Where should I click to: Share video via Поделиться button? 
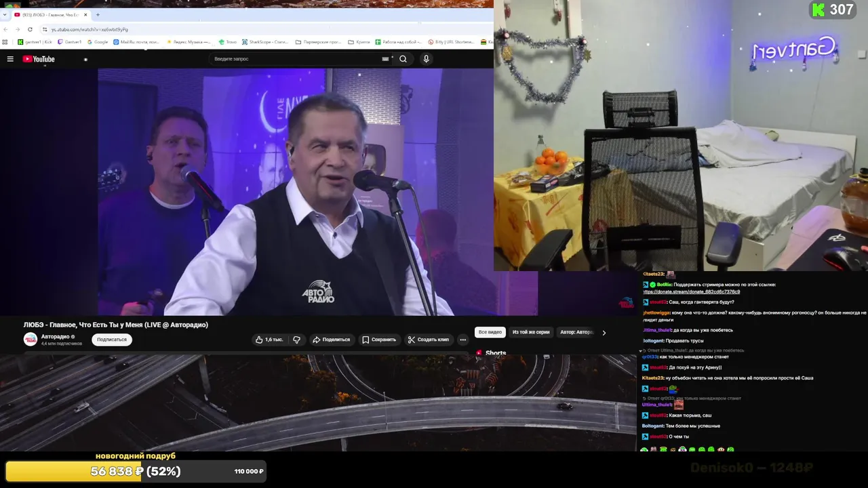click(x=331, y=340)
